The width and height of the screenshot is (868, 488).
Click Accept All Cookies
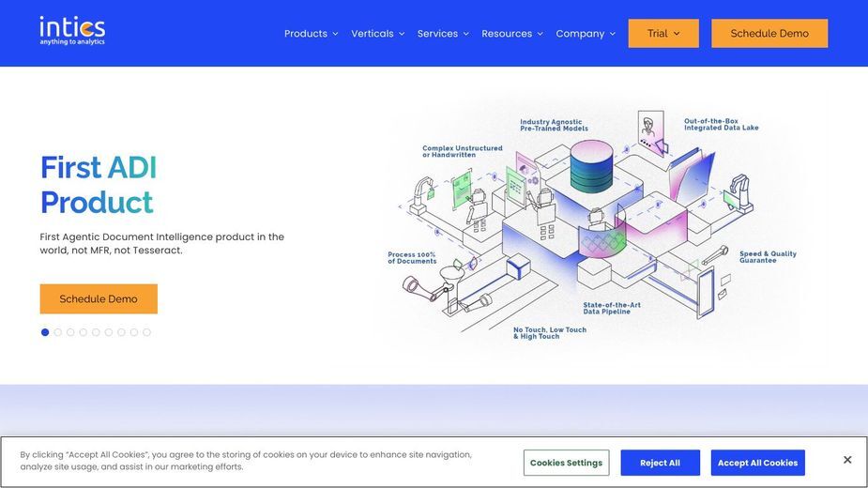[x=758, y=463]
